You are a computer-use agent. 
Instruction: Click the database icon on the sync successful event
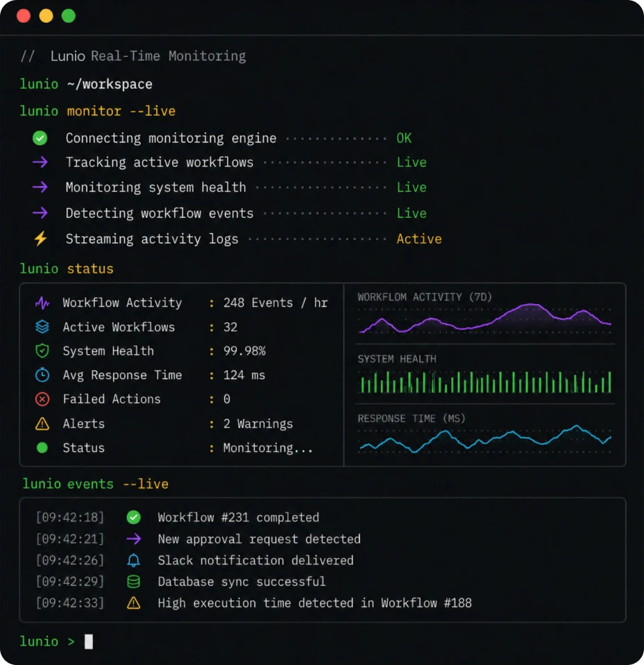point(133,582)
